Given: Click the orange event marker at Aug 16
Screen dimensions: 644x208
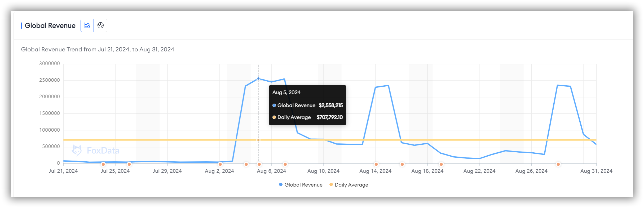Looking at the screenshot, I should coord(402,164).
